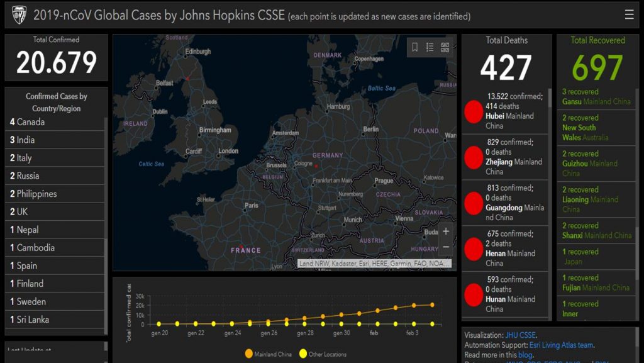Click the Johns Hopkins shield logo
The width and height of the screenshot is (644, 363).
click(19, 14)
